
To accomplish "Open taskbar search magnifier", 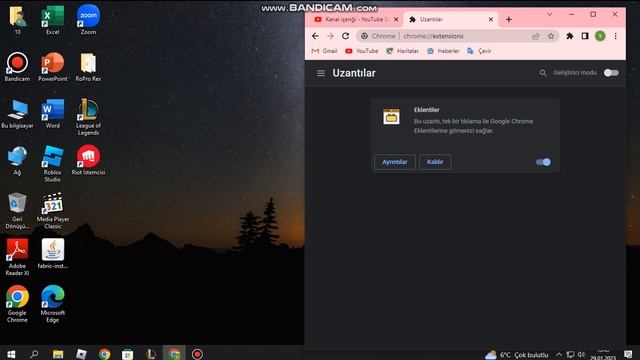I will click(x=34, y=354).
